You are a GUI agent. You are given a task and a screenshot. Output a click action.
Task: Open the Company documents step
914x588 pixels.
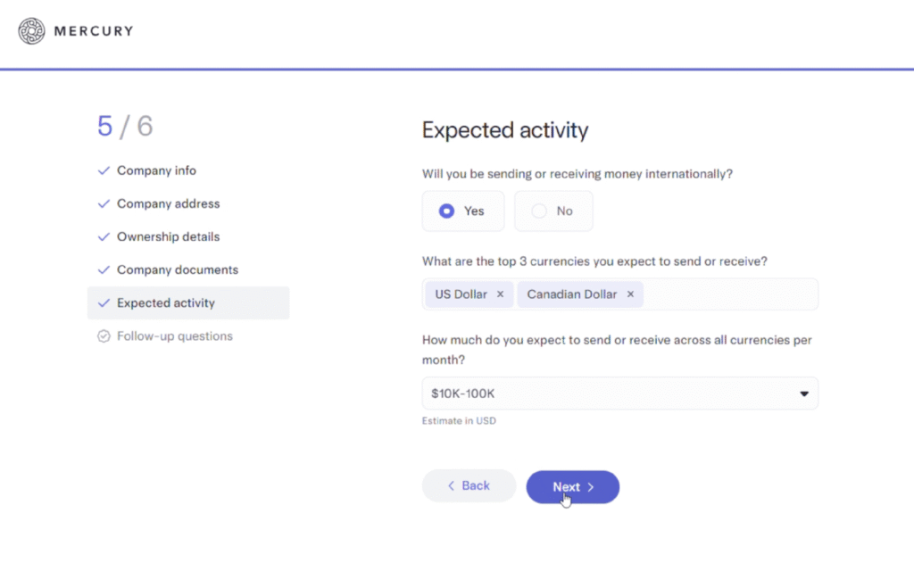(178, 269)
